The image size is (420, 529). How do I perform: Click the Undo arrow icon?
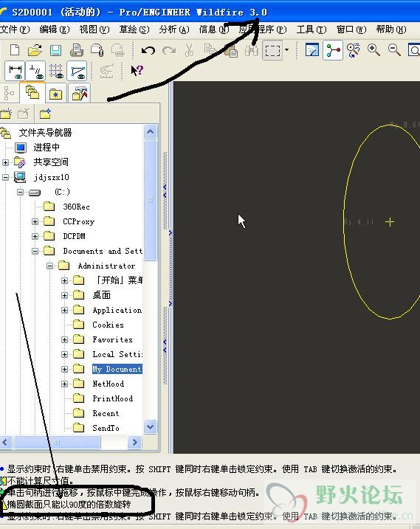pyautogui.click(x=148, y=51)
